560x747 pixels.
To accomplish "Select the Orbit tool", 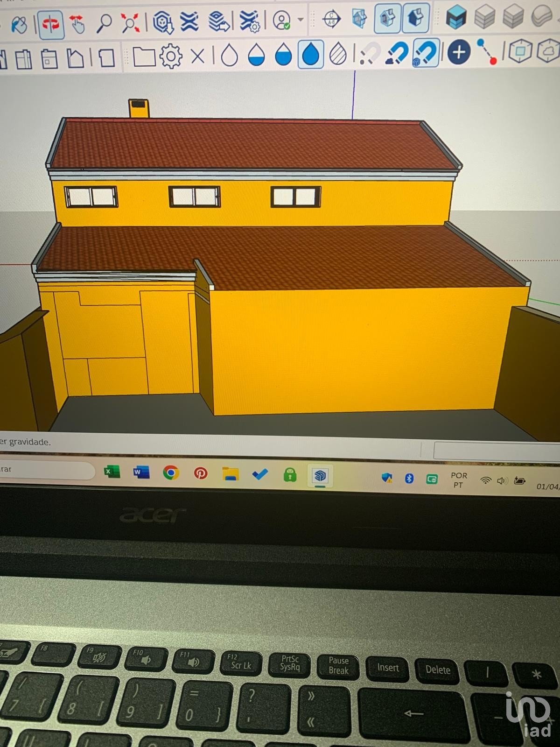I will tap(50, 23).
